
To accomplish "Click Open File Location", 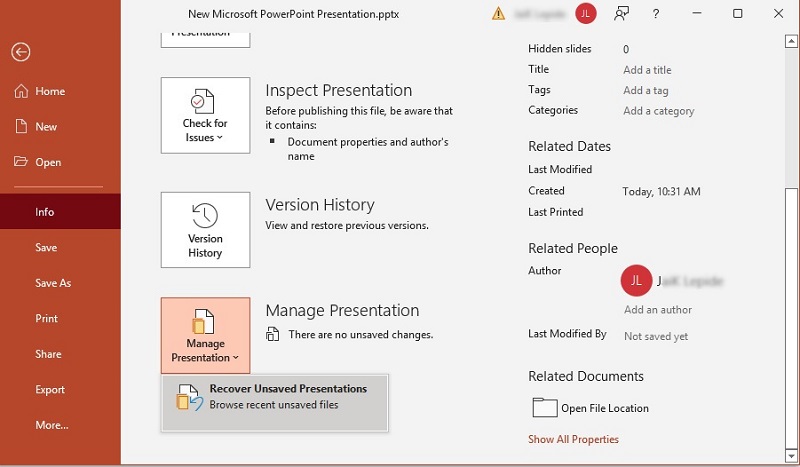I will (590, 408).
